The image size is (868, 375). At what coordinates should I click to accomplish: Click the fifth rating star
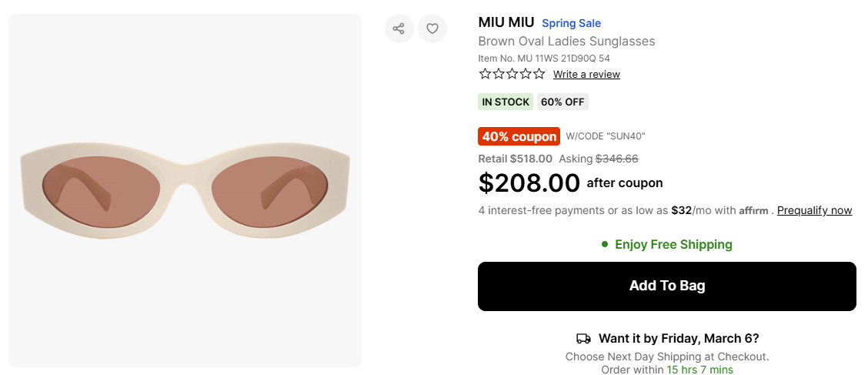click(539, 74)
